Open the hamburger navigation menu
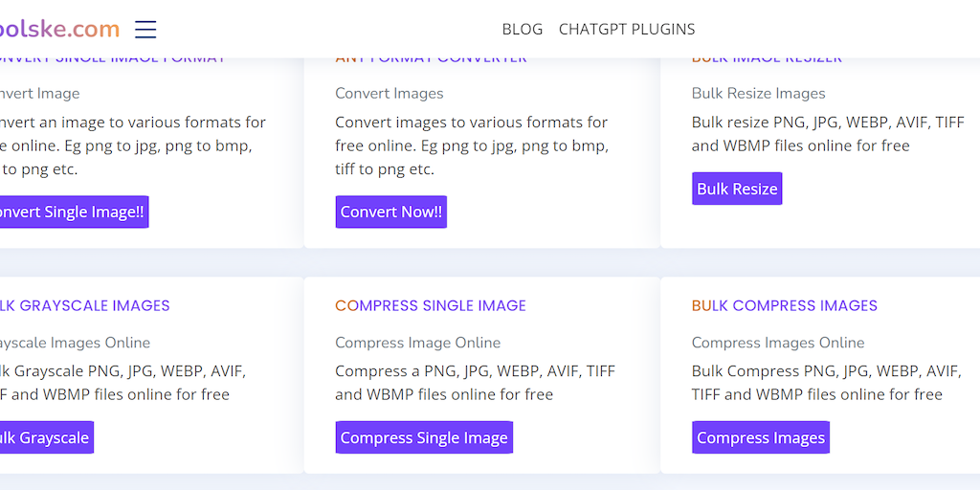 pyautogui.click(x=145, y=30)
